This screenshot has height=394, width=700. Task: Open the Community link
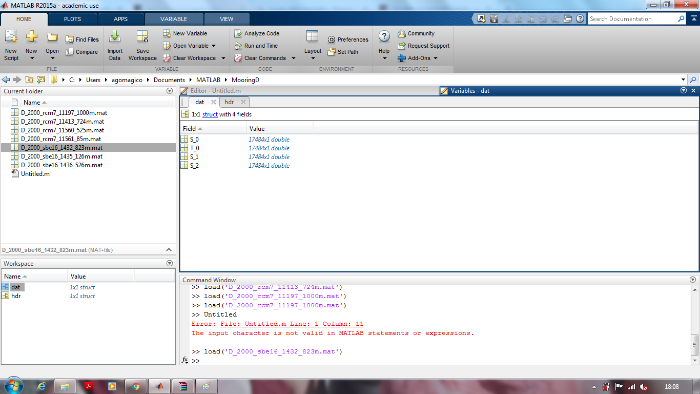(x=416, y=33)
